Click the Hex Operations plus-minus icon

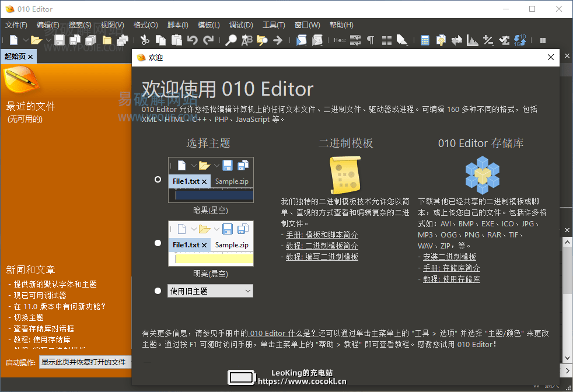(x=488, y=40)
